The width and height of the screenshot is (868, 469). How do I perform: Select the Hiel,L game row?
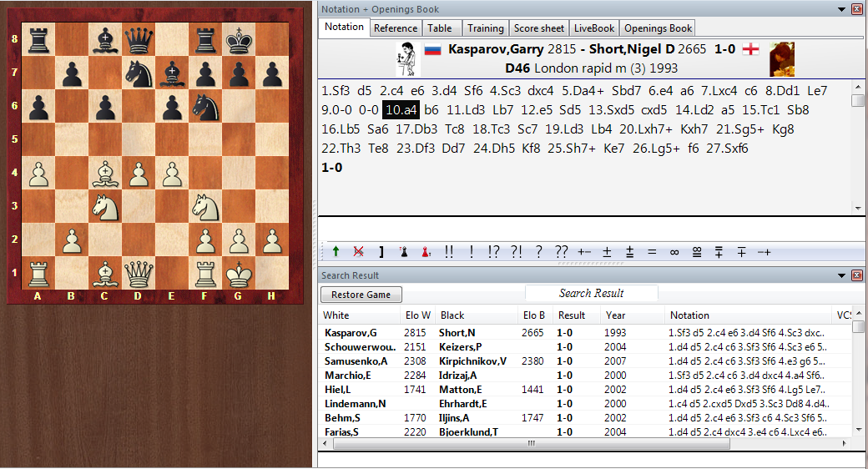click(586, 389)
